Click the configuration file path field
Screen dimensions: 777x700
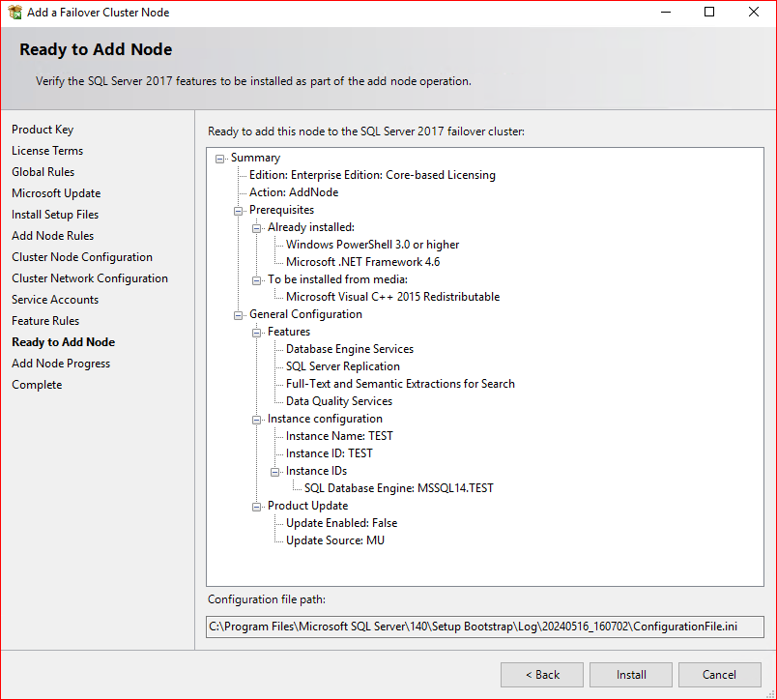click(485, 627)
